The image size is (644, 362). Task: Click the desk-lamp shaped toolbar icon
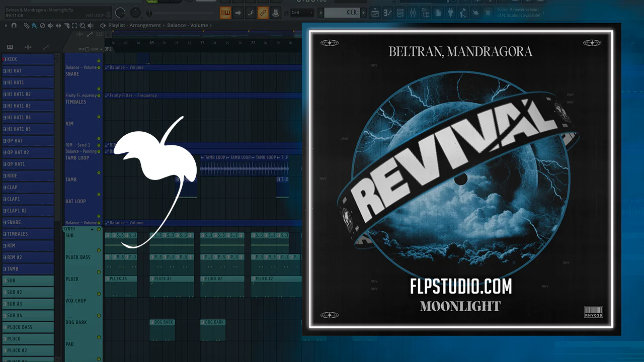(463, 13)
